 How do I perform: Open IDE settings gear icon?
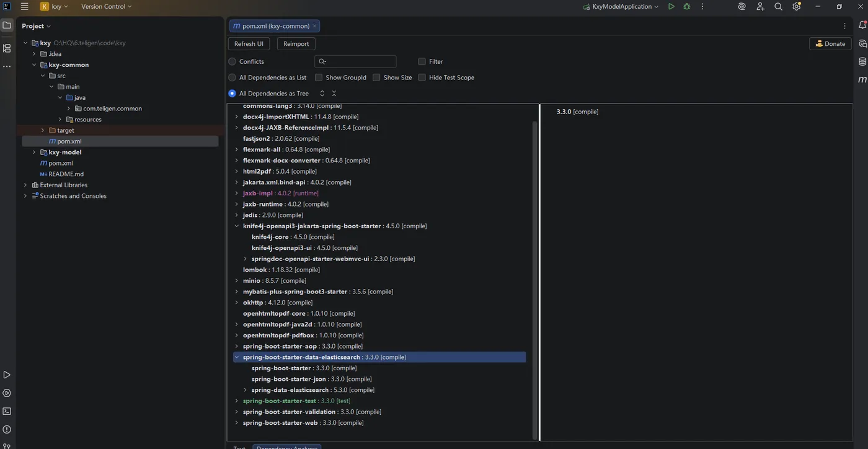(797, 6)
